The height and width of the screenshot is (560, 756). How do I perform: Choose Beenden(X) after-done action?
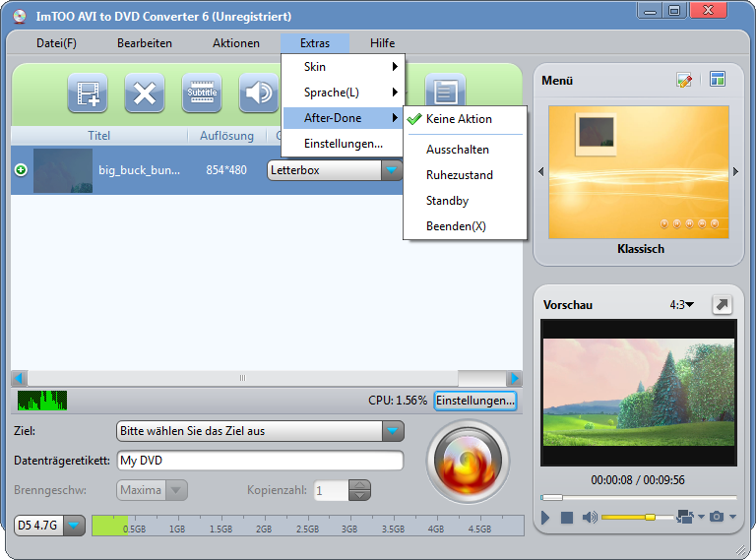coord(465,226)
